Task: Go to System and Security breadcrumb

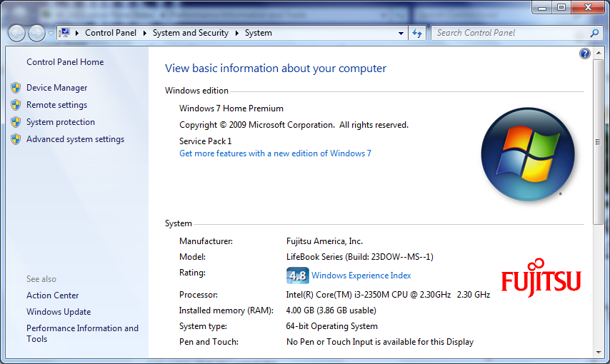Action: click(x=190, y=33)
